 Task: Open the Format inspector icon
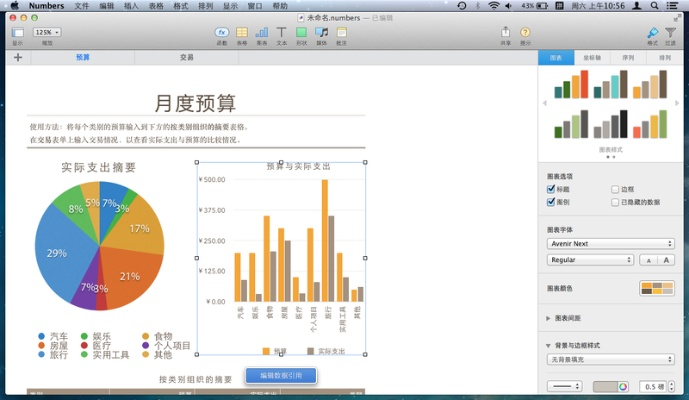[x=652, y=33]
